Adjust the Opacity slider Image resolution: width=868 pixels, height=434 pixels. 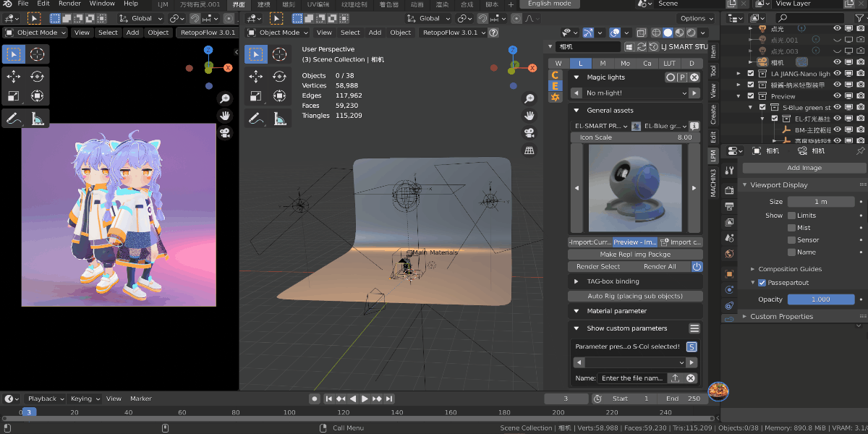(x=821, y=299)
